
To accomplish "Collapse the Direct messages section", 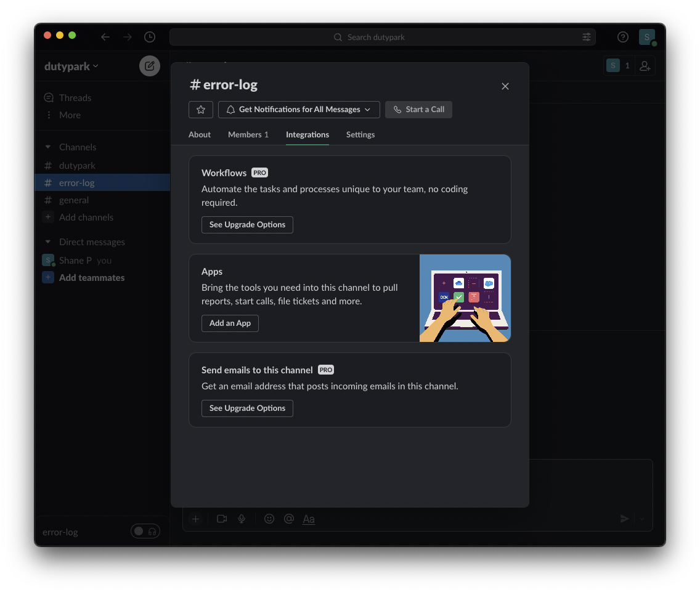I will point(48,242).
